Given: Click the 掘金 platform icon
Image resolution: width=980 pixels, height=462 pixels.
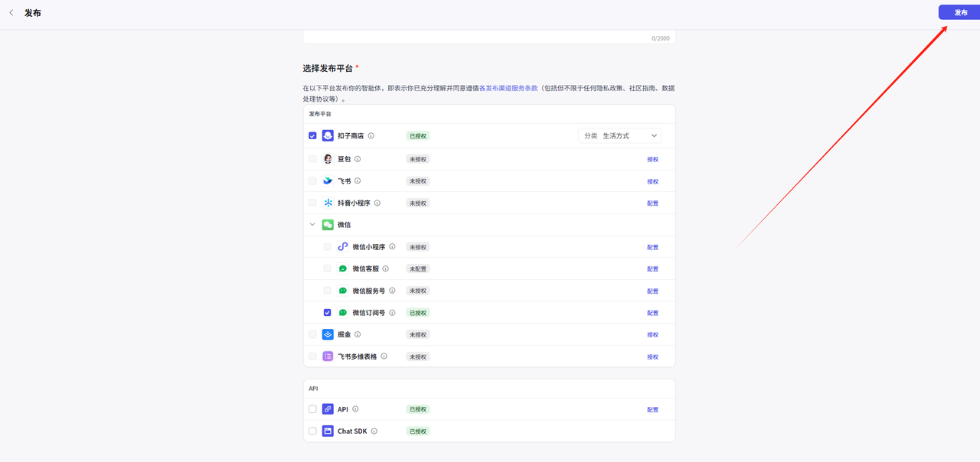Looking at the screenshot, I should (328, 334).
